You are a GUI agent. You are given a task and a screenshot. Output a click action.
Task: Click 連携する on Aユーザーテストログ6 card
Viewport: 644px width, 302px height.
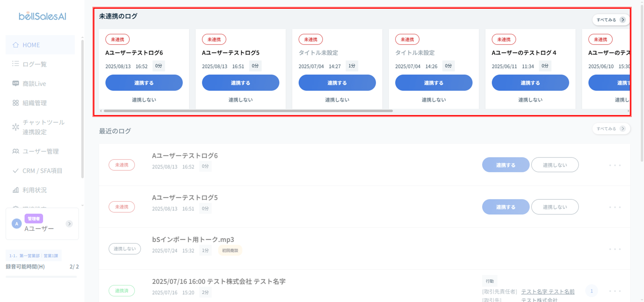[144, 83]
